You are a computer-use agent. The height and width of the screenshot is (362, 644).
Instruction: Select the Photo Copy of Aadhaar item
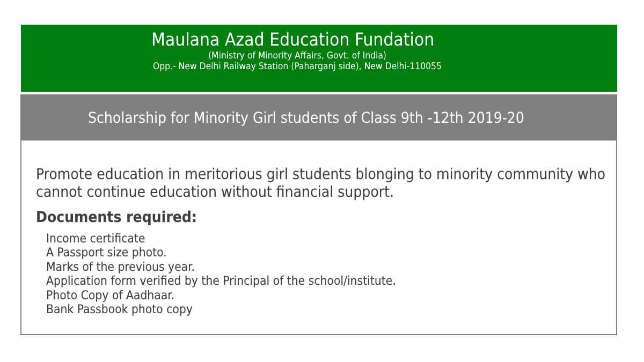click(x=110, y=295)
